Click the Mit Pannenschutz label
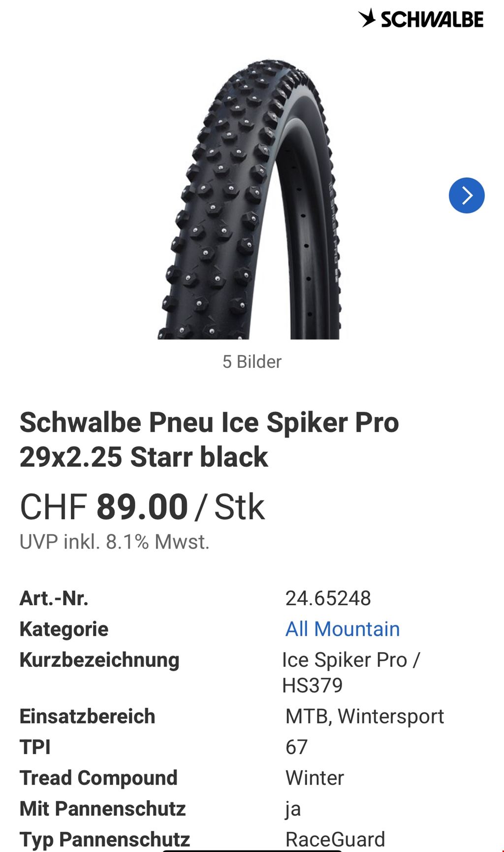The height and width of the screenshot is (852, 504). pyautogui.click(x=102, y=809)
